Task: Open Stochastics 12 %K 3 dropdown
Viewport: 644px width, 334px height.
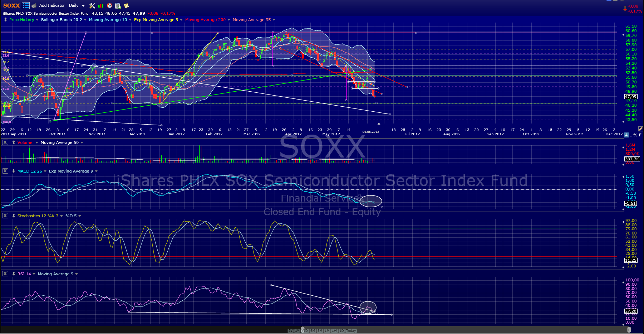Action: click(x=62, y=216)
